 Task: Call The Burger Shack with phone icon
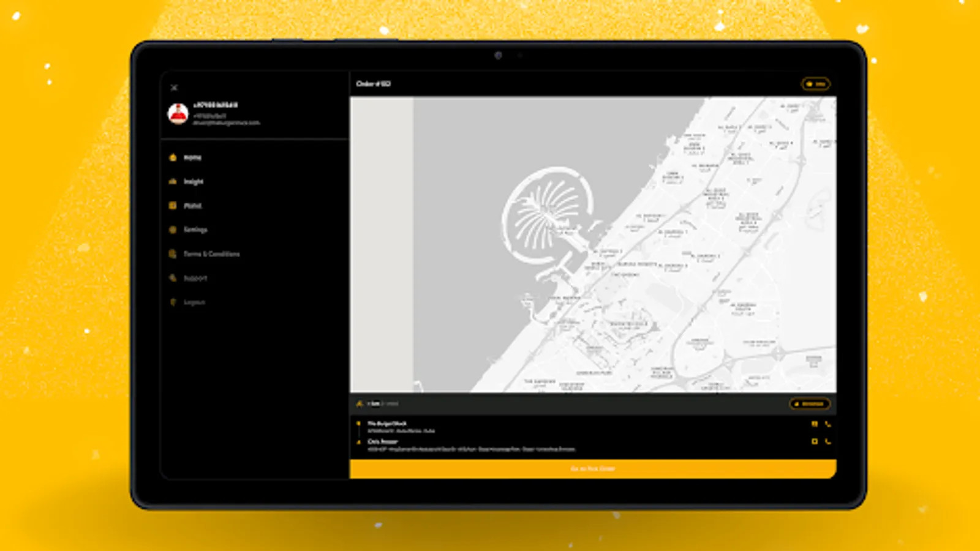coord(827,424)
